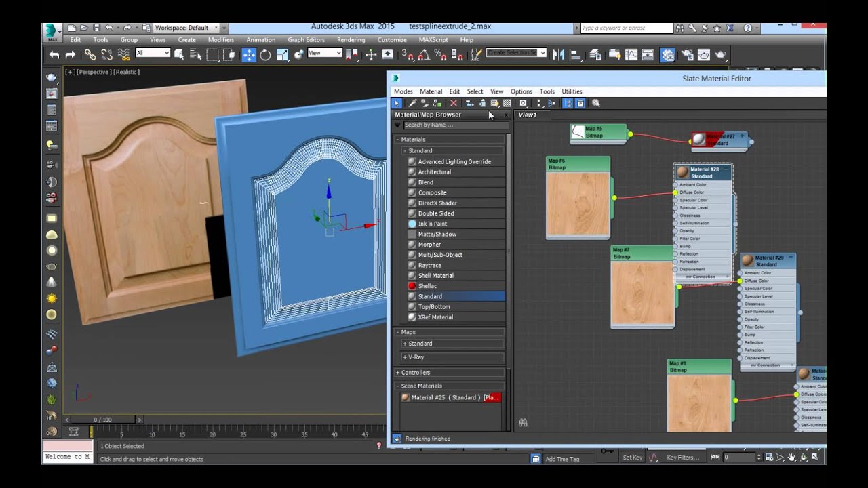868x488 pixels.
Task: Click the 0 / 100 time slider
Action: click(x=102, y=420)
